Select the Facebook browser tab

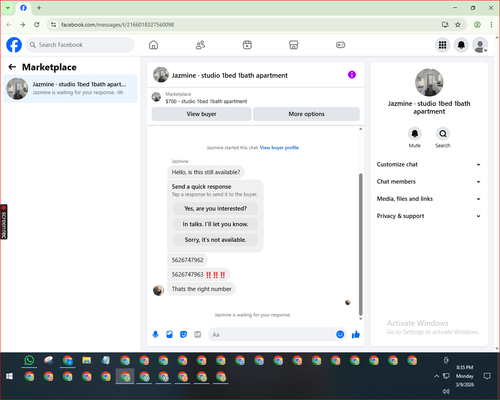click(x=23, y=8)
